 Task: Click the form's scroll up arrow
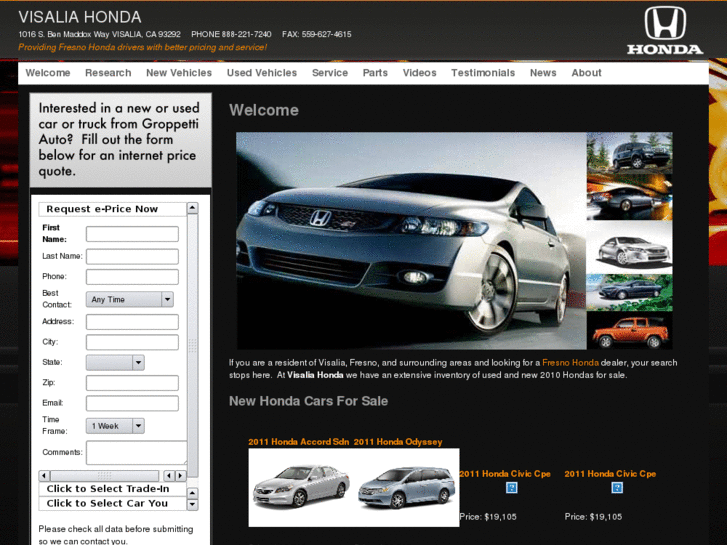[x=192, y=208]
